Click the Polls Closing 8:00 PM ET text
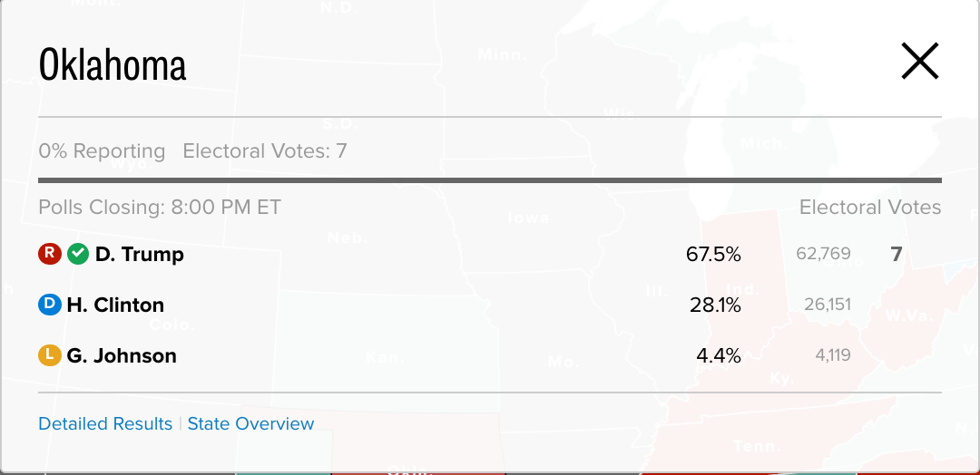 (x=160, y=207)
